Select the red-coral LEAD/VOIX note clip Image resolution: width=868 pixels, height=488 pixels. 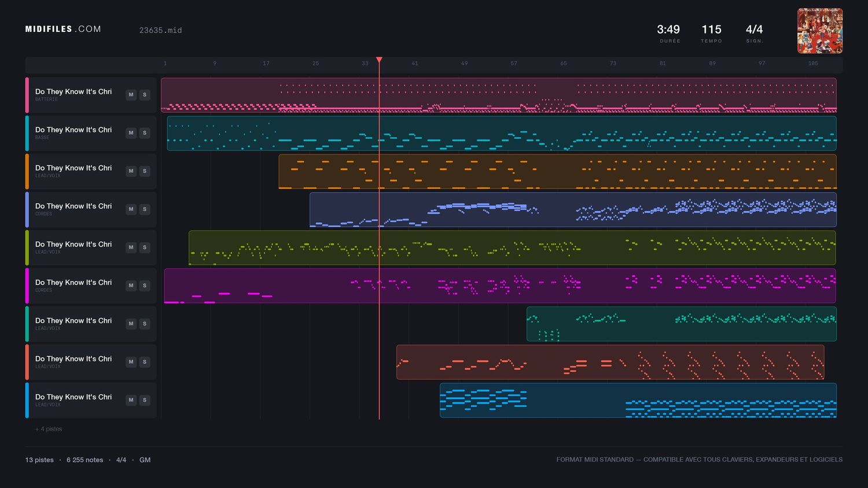click(610, 362)
